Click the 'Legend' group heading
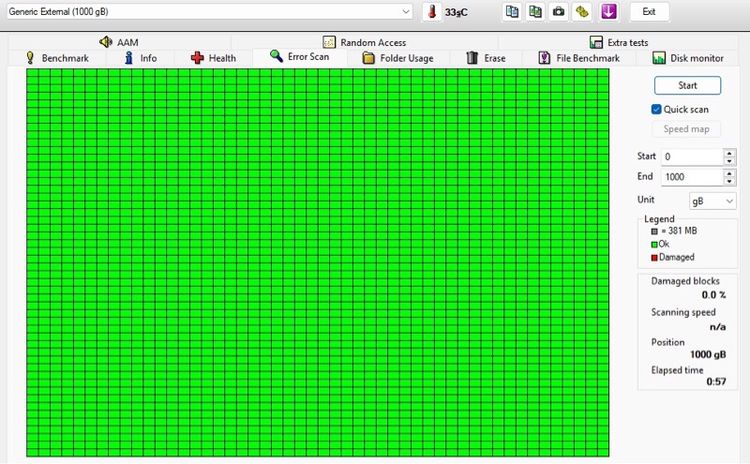Viewport: 750px width, 464px height. click(x=659, y=219)
